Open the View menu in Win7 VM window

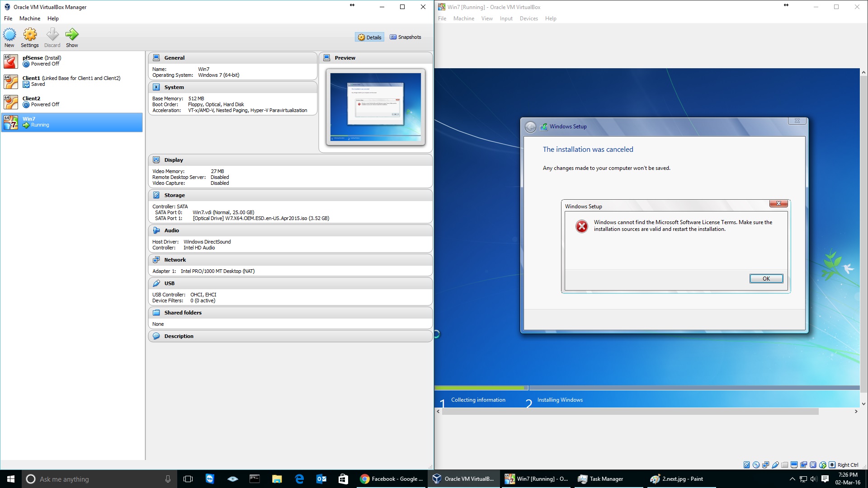click(487, 19)
